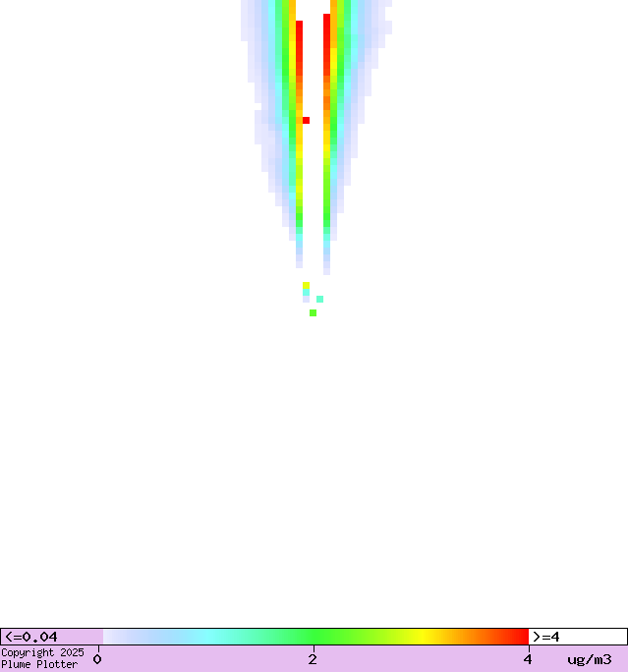Click the yellow section of the legend color bar

pyautogui.click(x=425, y=637)
